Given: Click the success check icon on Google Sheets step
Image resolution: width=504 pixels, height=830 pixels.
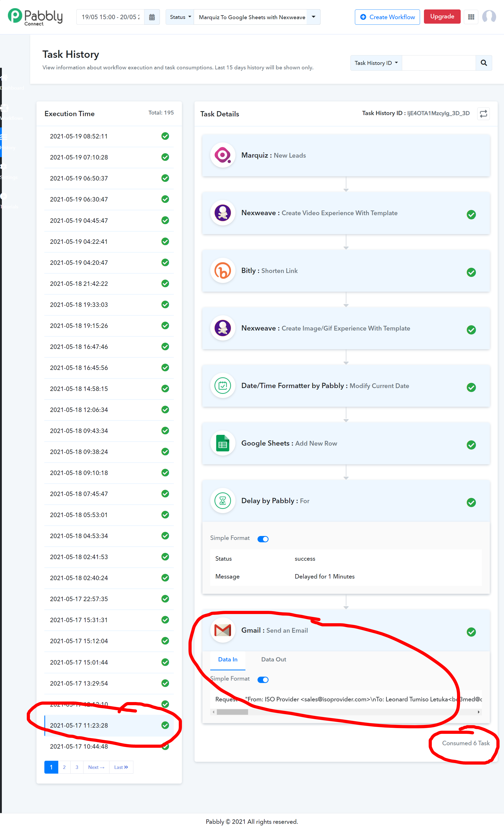Looking at the screenshot, I should click(x=471, y=445).
